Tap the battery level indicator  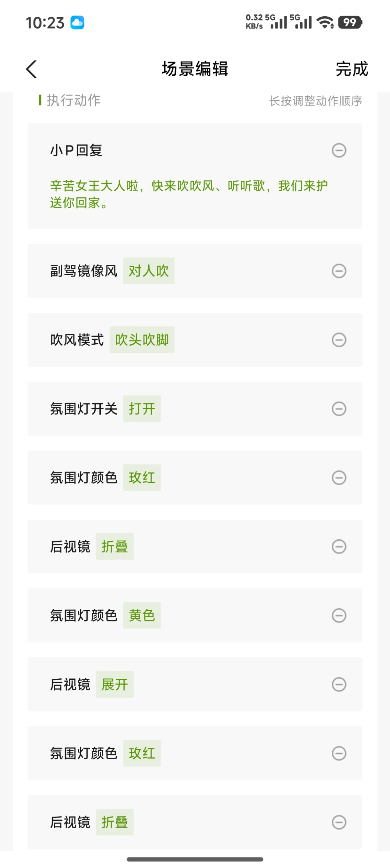click(x=350, y=23)
